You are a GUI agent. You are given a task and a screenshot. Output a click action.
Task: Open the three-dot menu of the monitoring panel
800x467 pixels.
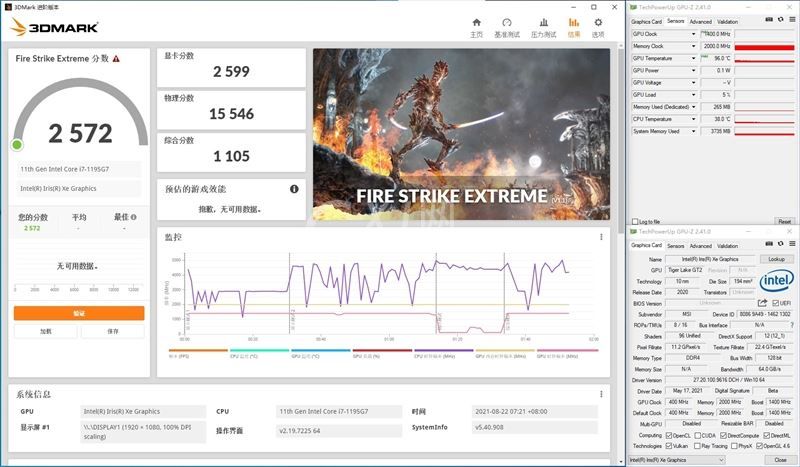[601, 237]
